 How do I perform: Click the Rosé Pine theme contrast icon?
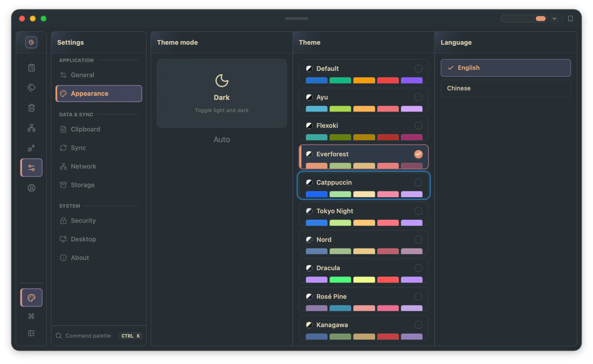(309, 297)
